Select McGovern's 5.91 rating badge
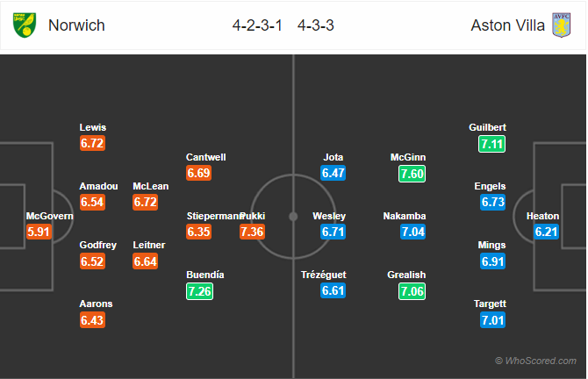The width and height of the screenshot is (588, 379). click(x=39, y=232)
